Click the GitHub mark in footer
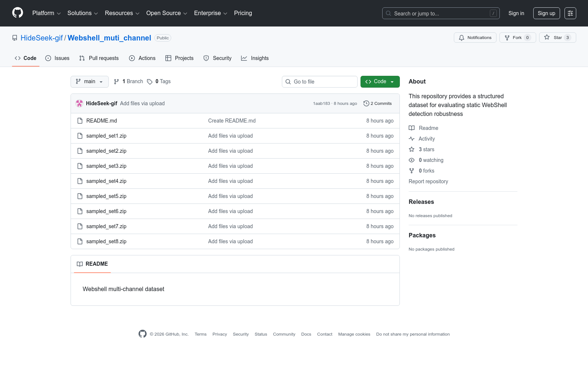This screenshot has height=368, width=588. [x=143, y=334]
